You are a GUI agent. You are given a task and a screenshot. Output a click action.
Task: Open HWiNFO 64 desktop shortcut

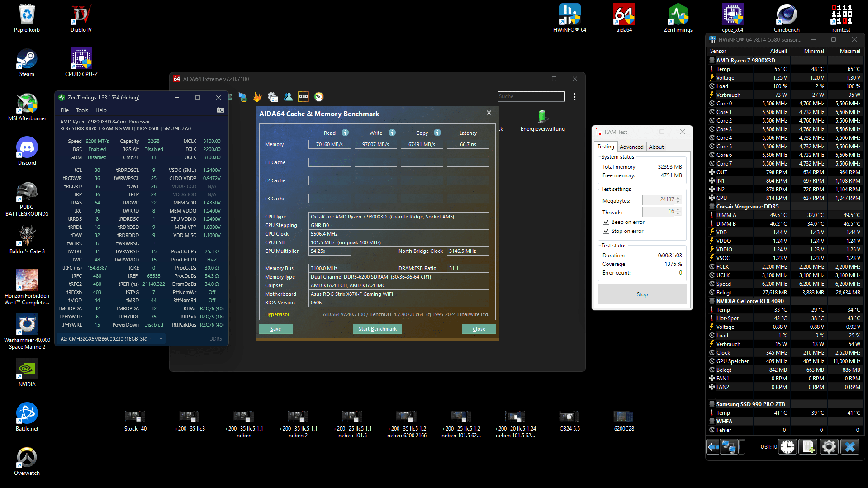coord(569,18)
